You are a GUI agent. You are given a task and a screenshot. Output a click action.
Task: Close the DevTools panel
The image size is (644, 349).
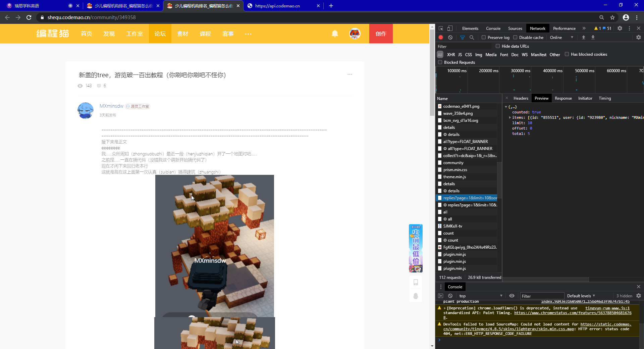[639, 29]
